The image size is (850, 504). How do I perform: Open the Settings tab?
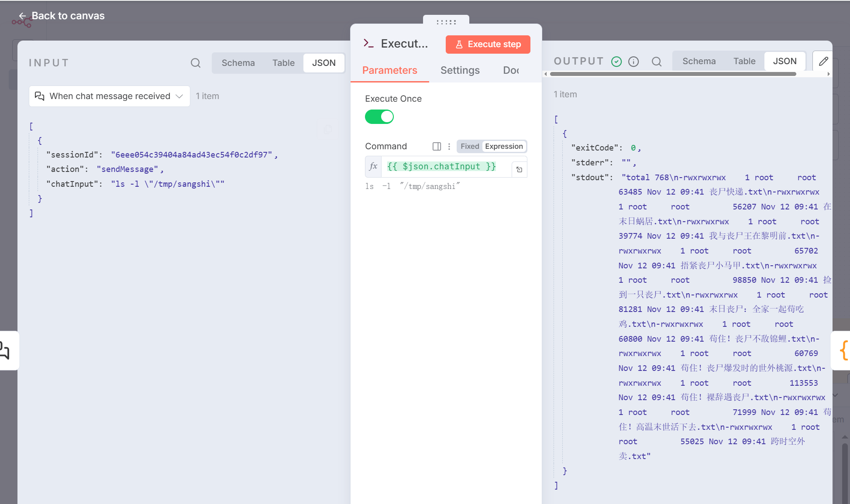460,70
